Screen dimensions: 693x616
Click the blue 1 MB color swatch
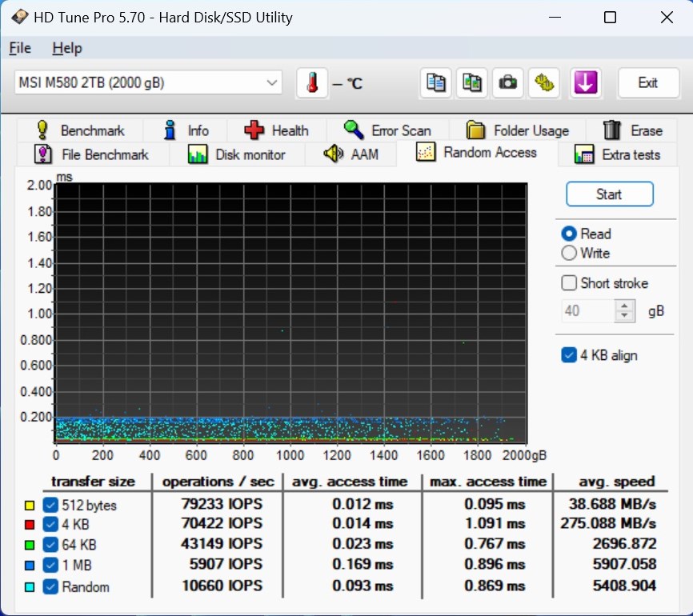click(x=30, y=565)
